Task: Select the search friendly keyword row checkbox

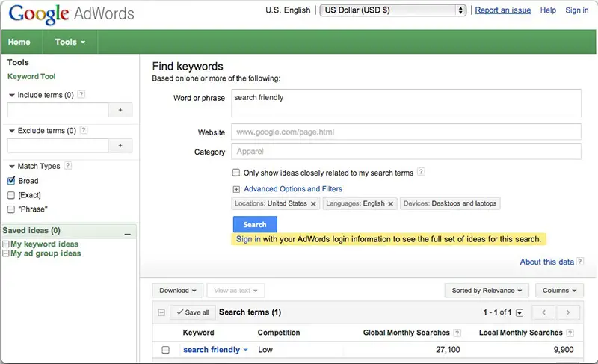Action: pyautogui.click(x=165, y=350)
